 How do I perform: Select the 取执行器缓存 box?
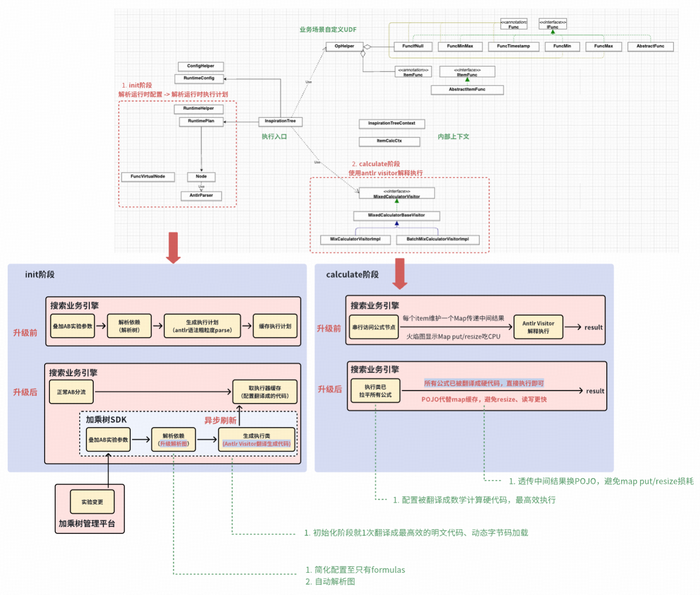(265, 392)
